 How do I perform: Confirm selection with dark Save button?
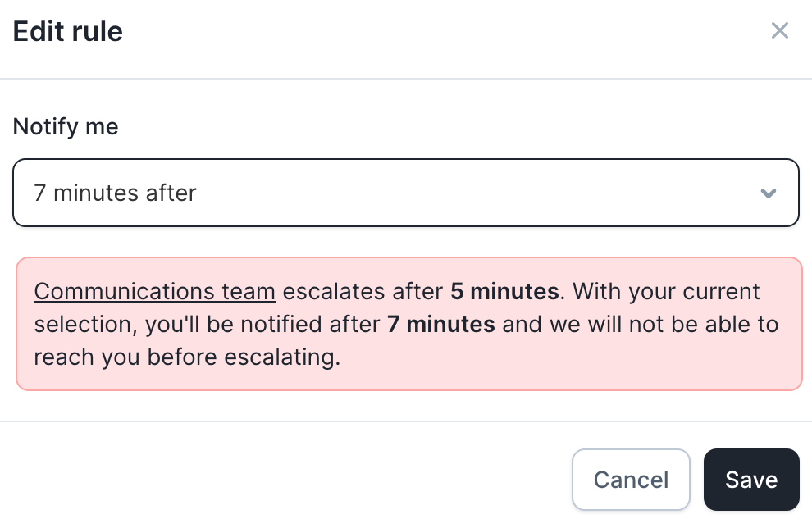tap(750, 480)
